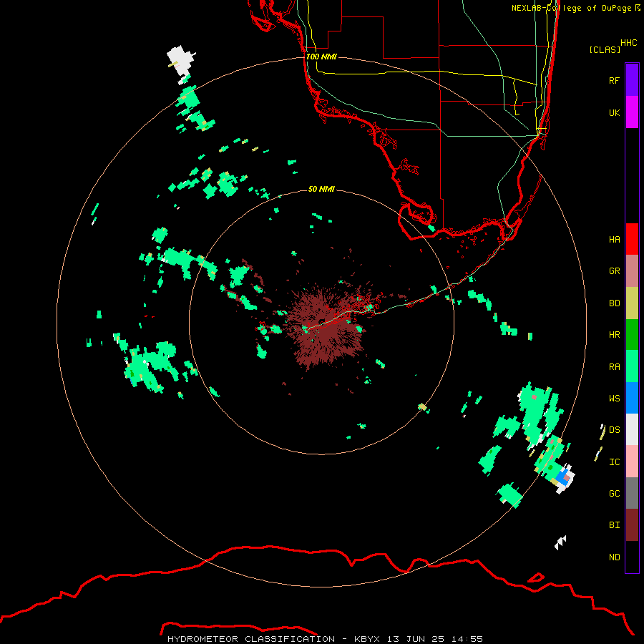Click the HR legend label
The height and width of the screenshot is (644, 644).
(x=614, y=335)
